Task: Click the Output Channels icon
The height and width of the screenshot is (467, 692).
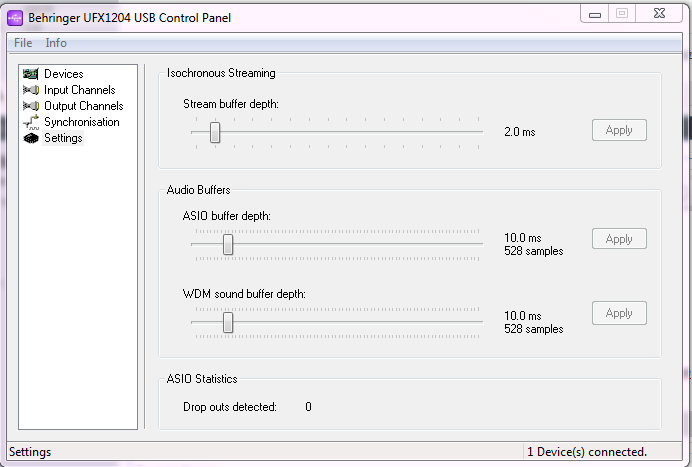Action: click(30, 106)
